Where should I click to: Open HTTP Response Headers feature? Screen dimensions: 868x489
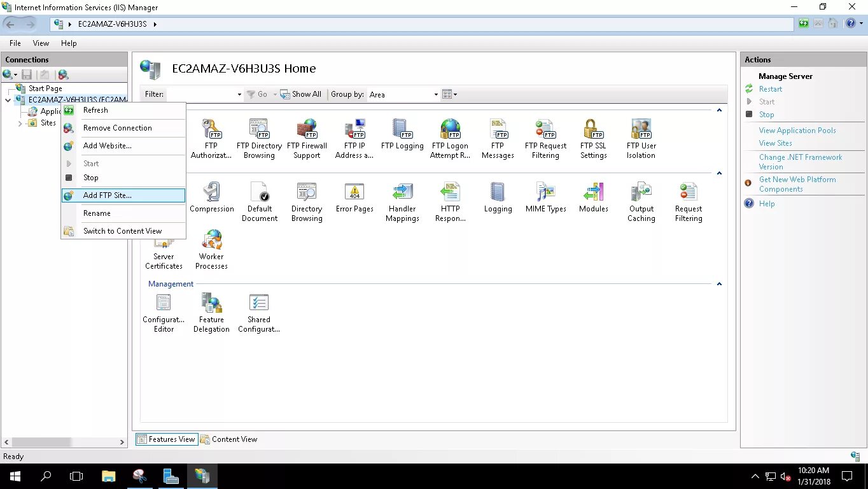tap(450, 202)
